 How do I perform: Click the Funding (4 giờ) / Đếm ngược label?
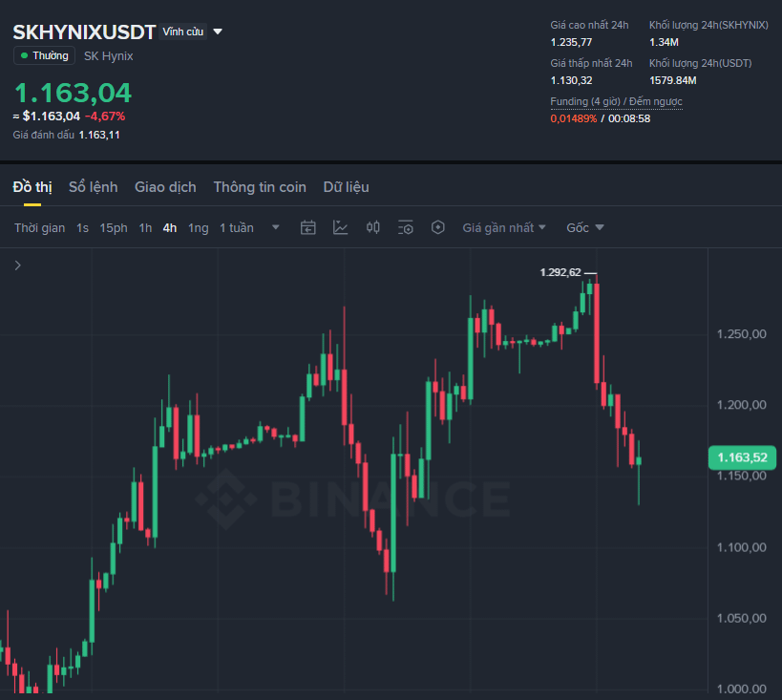click(x=616, y=101)
